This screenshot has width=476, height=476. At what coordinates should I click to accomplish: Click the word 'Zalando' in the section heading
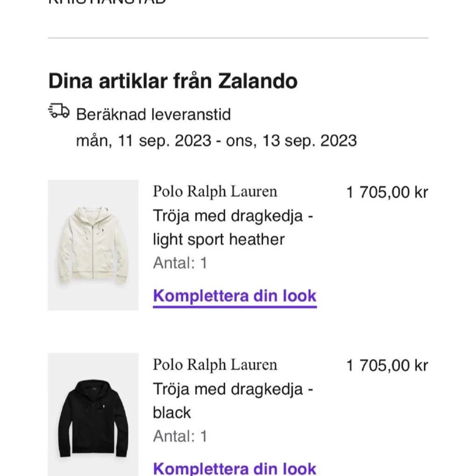(x=258, y=81)
